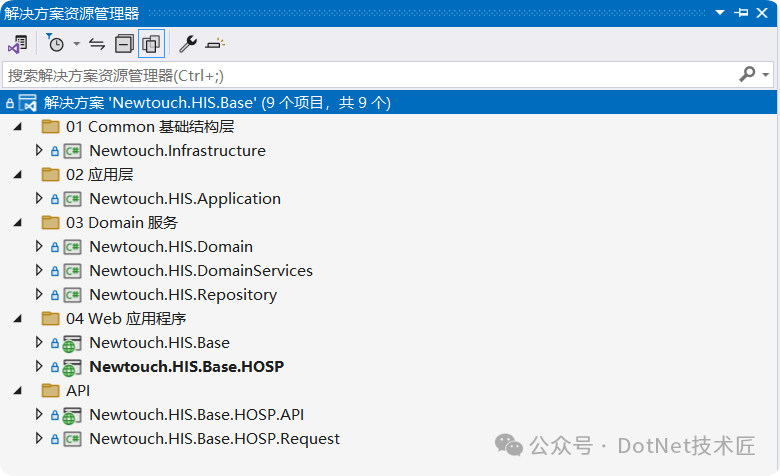Expand Newtouch.Infrastructure project
This screenshot has width=780, height=476.
tap(39, 150)
